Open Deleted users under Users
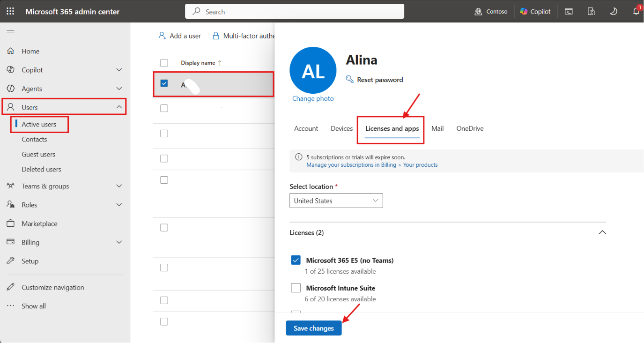This screenshot has height=343, width=644. coord(41,169)
